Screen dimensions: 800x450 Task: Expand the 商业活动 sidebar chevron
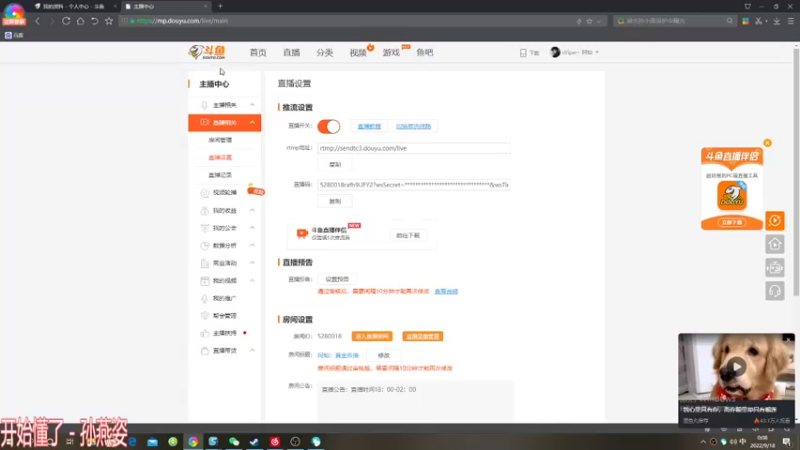pyautogui.click(x=252, y=263)
